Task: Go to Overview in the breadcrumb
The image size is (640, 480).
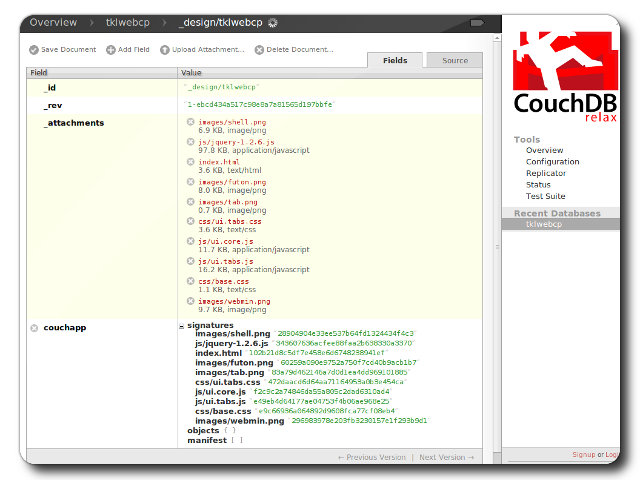Action: 53,21
